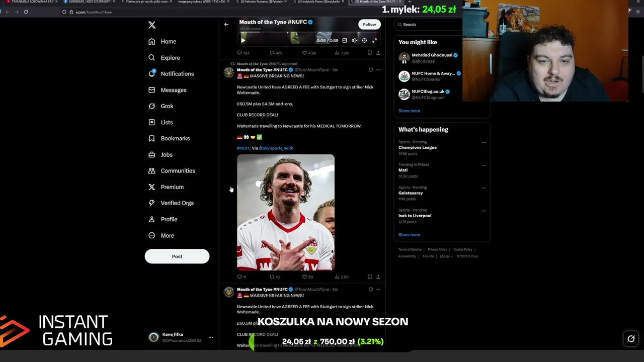The height and width of the screenshot is (362, 644).
Task: Show more trending topics
Action: pyautogui.click(x=409, y=235)
